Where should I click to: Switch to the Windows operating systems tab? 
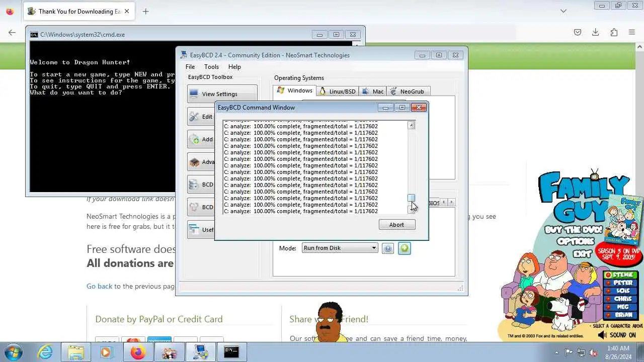point(294,91)
